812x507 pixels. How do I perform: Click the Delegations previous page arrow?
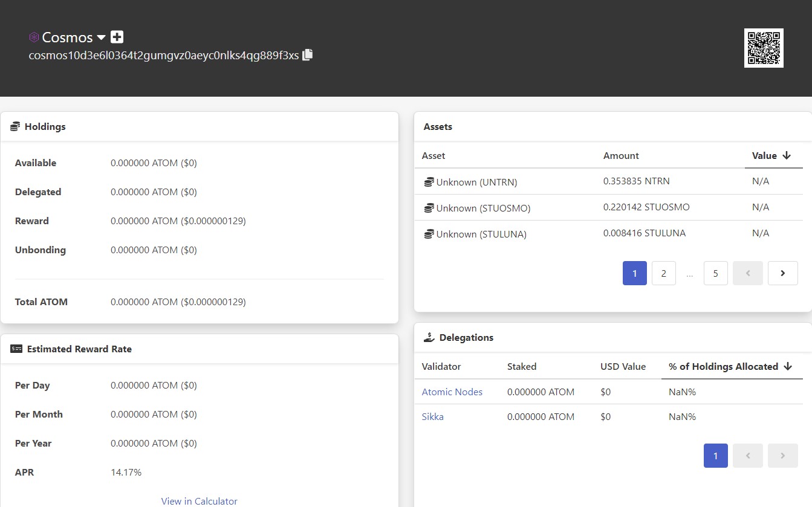[748, 456]
